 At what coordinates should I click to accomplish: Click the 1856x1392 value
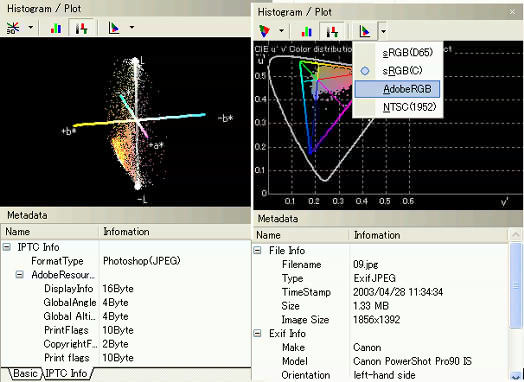(x=377, y=320)
